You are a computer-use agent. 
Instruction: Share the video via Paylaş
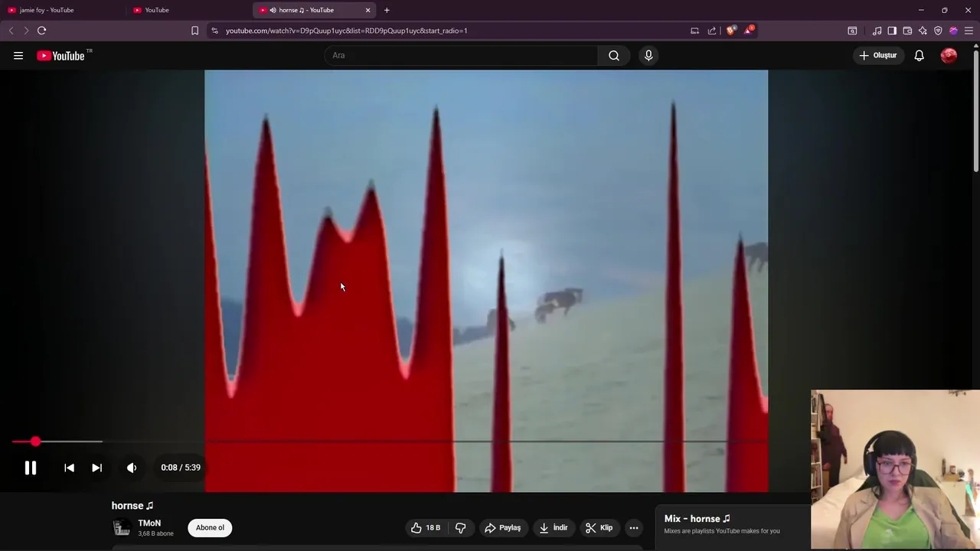point(502,527)
